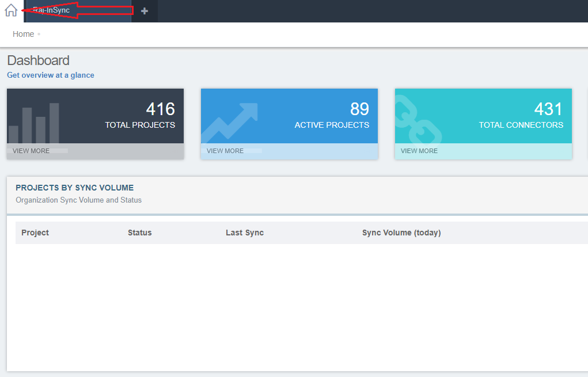Click the Projects By Sync Volume heading

click(74, 188)
